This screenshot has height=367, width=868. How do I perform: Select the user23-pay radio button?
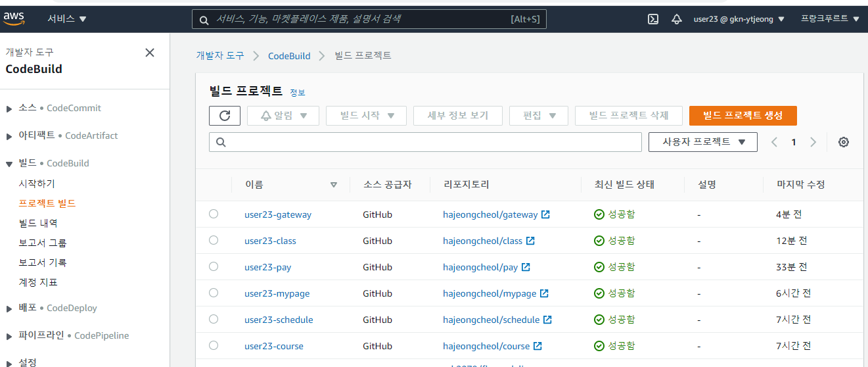214,266
